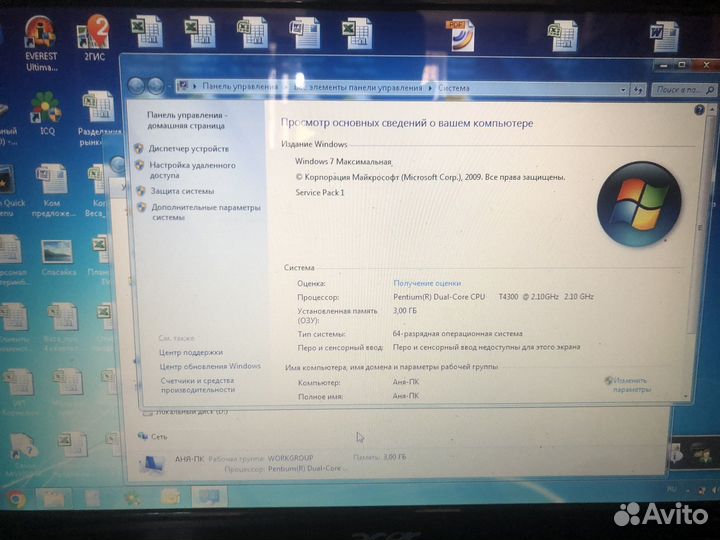720x540 pixels.
Task: Click the Forward navigation arrow button
Action: click(x=156, y=86)
